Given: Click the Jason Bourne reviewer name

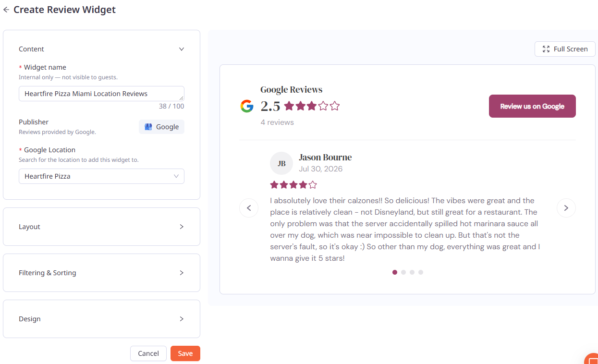Looking at the screenshot, I should click(x=325, y=158).
